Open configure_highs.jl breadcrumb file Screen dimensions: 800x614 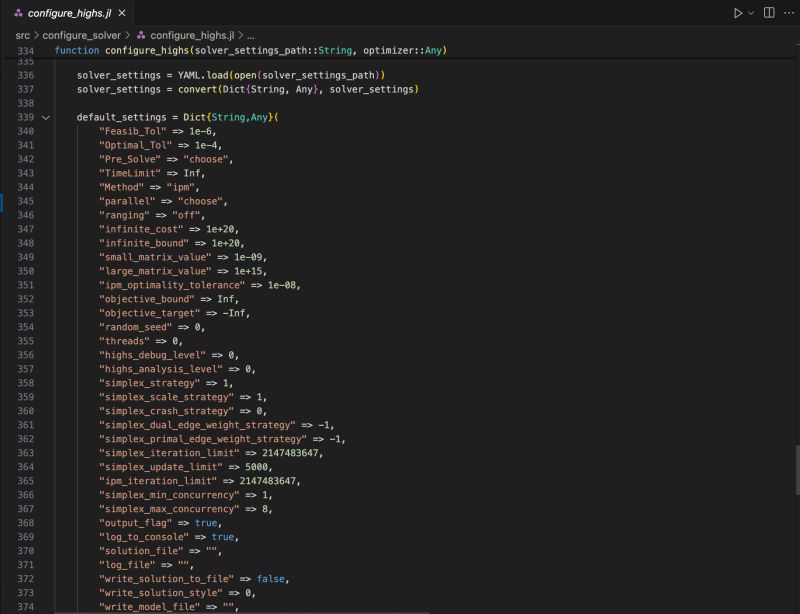tap(192, 35)
